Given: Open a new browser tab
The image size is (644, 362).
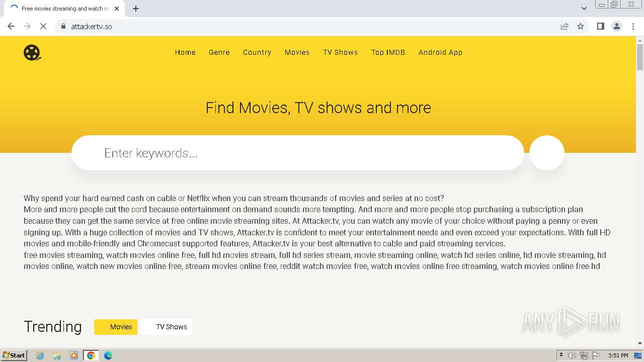Looking at the screenshot, I should click(136, 9).
